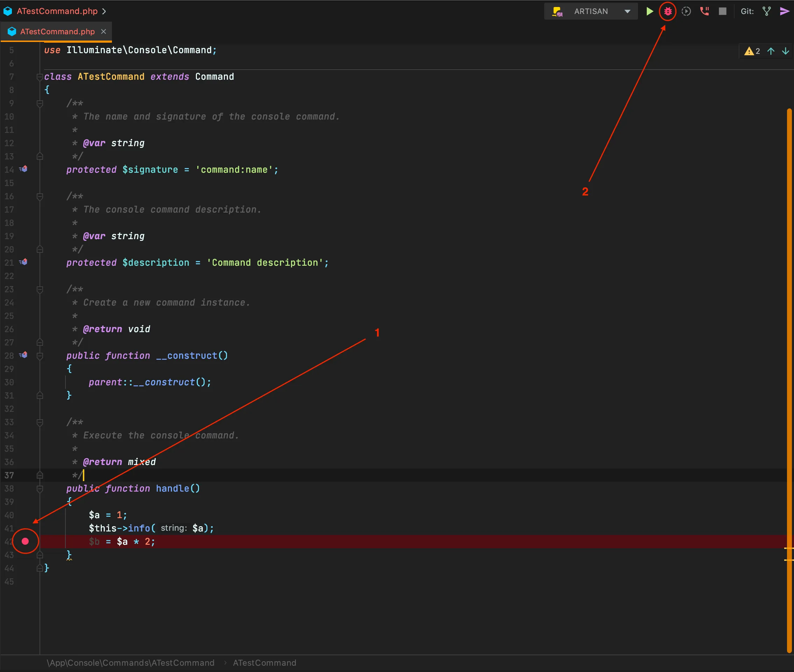Run the ARTISAN configuration with green play
794x672 pixels.
[x=650, y=12]
